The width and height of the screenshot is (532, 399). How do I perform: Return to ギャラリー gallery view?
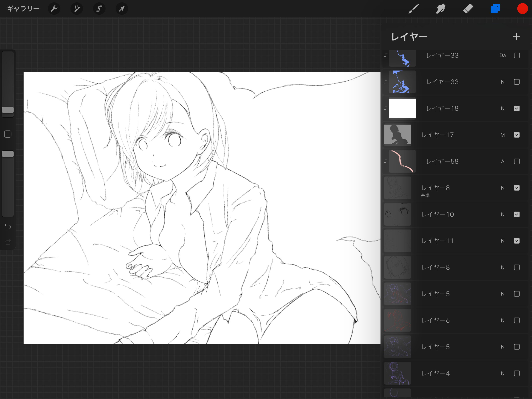tap(23, 9)
